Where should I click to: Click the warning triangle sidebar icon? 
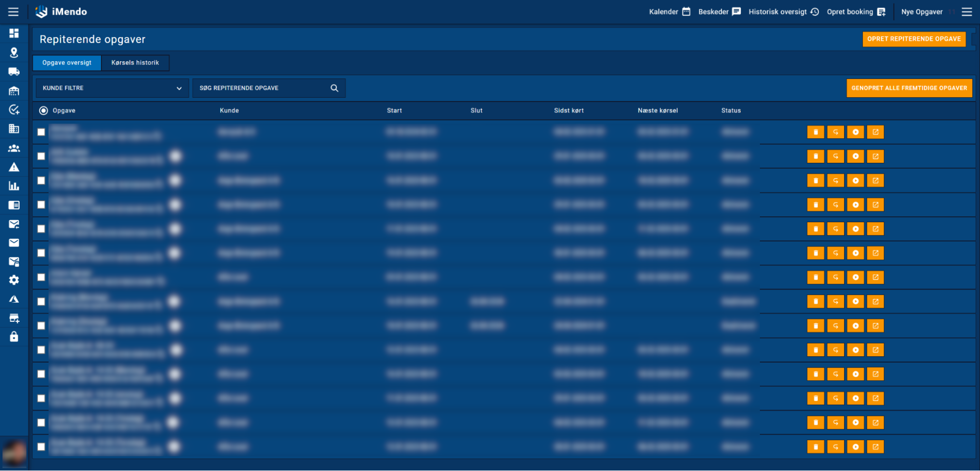click(x=14, y=167)
